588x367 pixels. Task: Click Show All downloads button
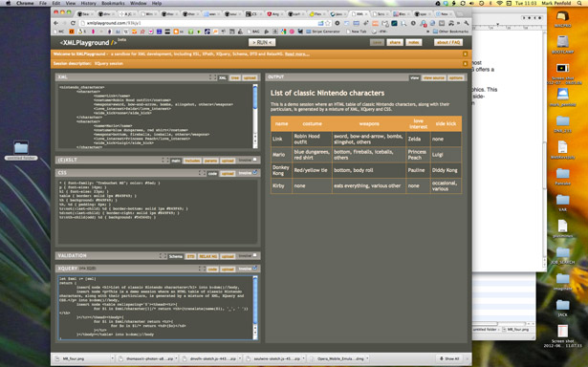pos(448,358)
